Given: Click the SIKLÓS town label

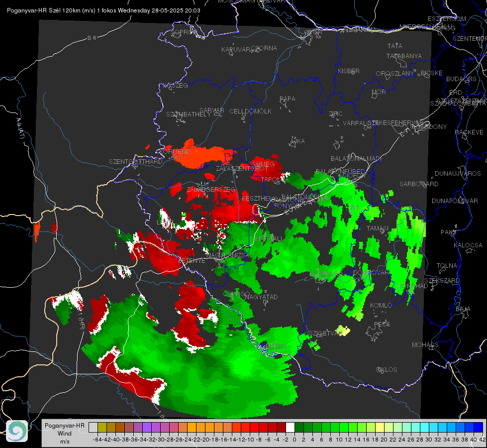Looking at the screenshot, I should coord(387,370).
